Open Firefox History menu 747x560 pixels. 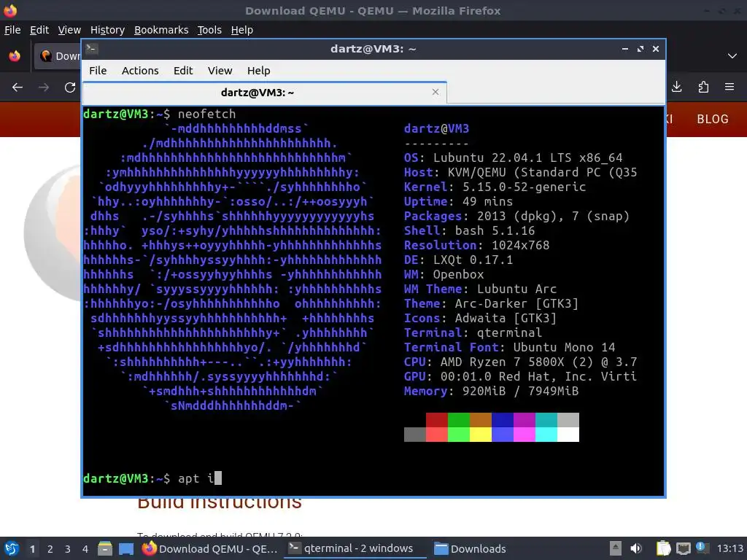107,30
